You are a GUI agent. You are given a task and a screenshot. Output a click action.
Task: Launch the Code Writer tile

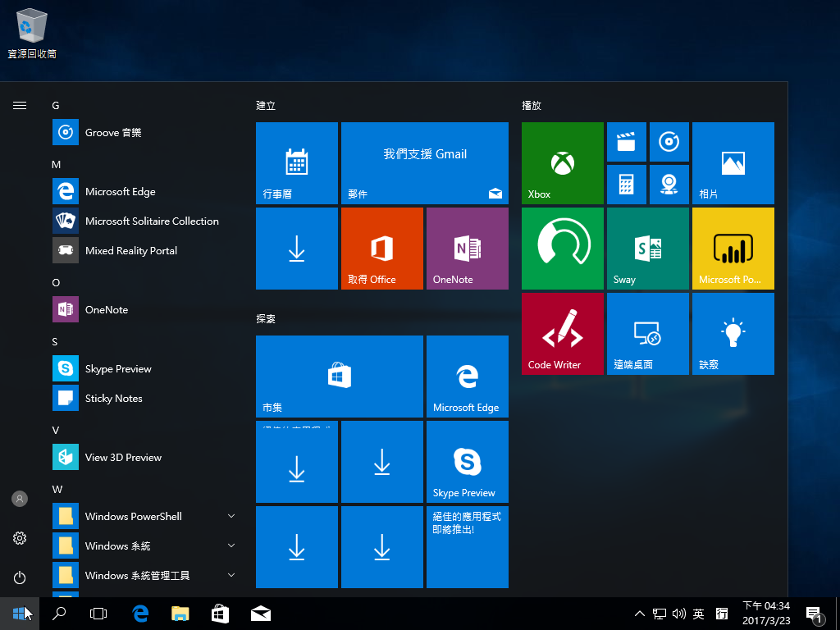coord(562,334)
